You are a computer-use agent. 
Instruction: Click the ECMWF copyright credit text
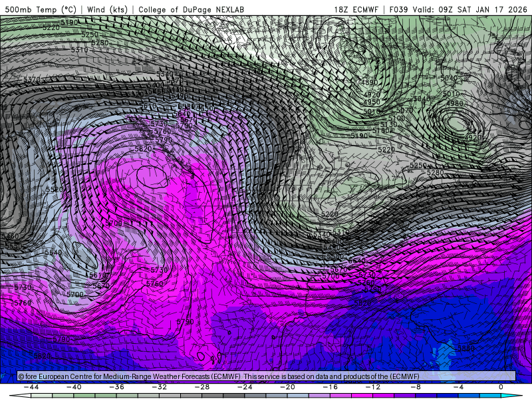pos(219,376)
